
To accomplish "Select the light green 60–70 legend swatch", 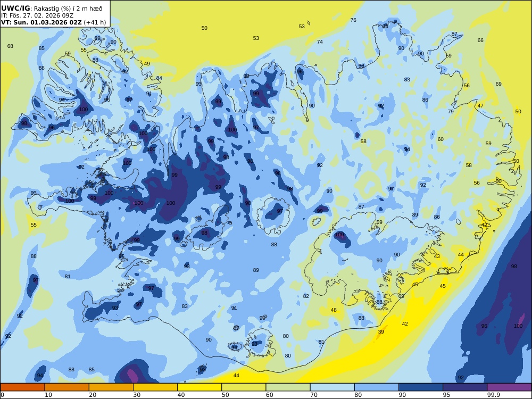I will (288, 387).
